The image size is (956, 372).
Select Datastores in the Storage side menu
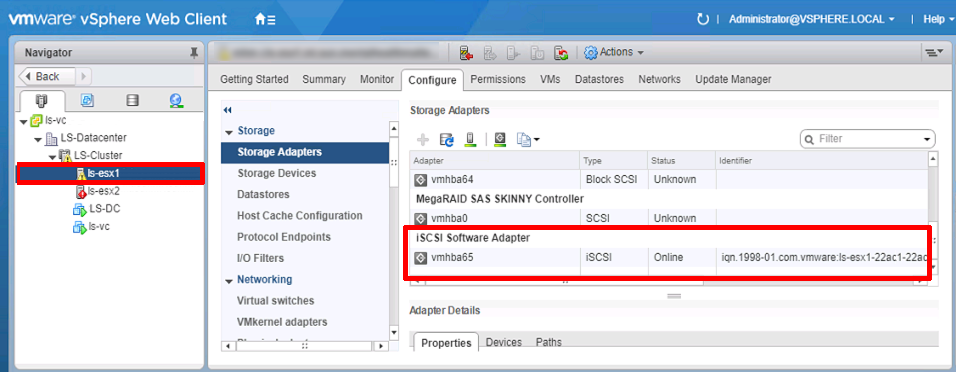click(x=263, y=195)
